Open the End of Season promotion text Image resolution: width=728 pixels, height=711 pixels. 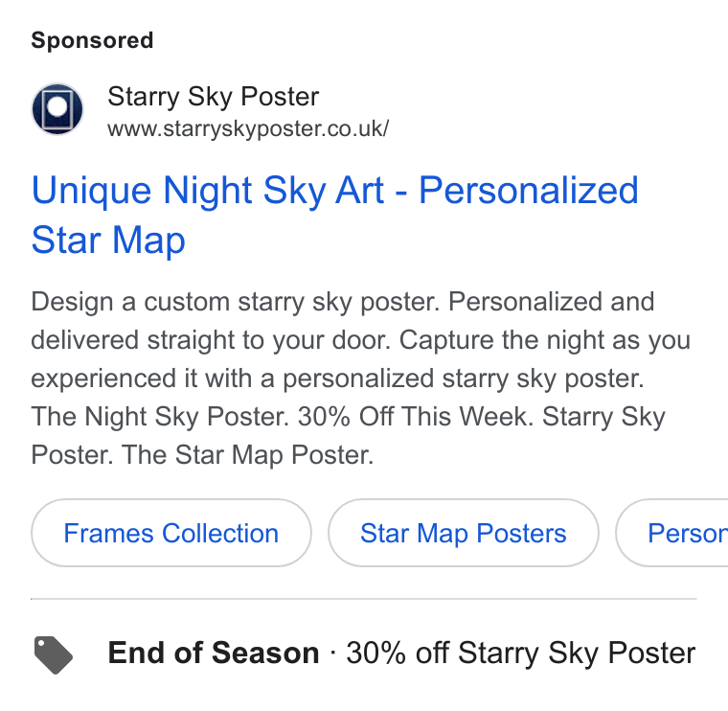tap(214, 653)
